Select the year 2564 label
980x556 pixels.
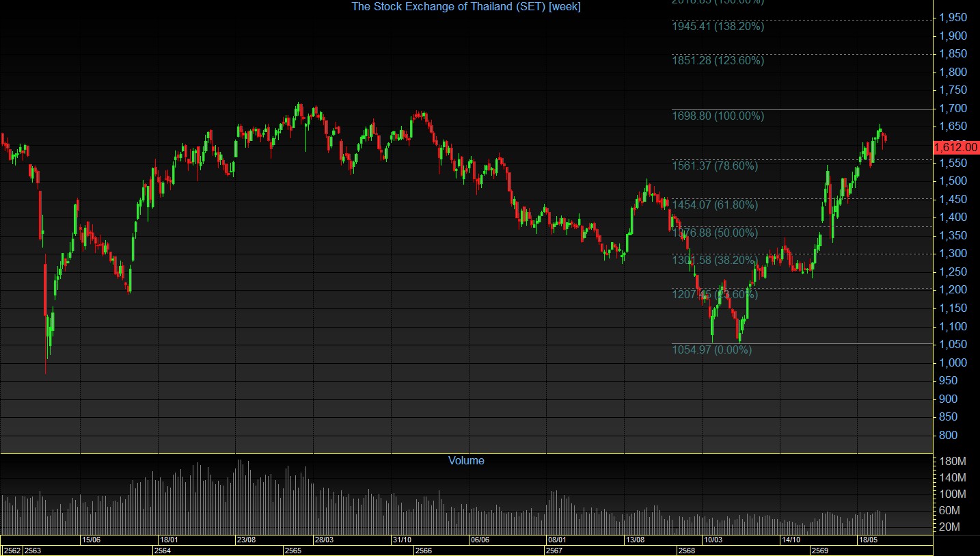(x=163, y=551)
